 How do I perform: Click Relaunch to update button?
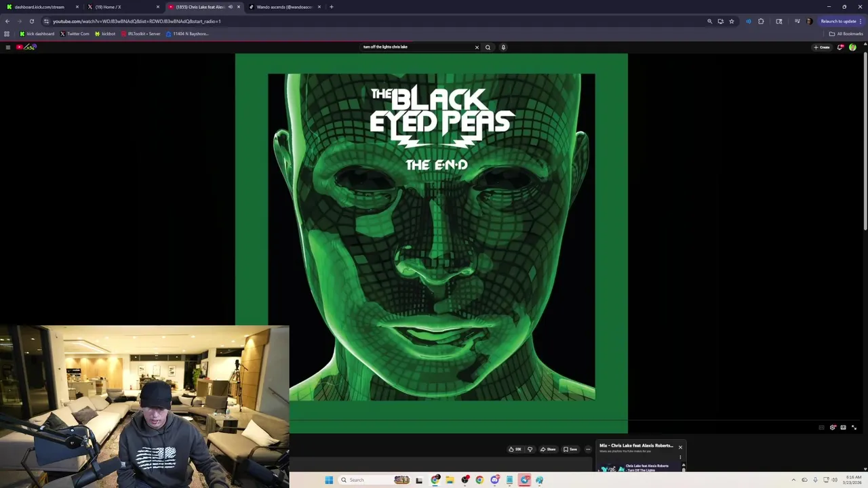tap(841, 21)
